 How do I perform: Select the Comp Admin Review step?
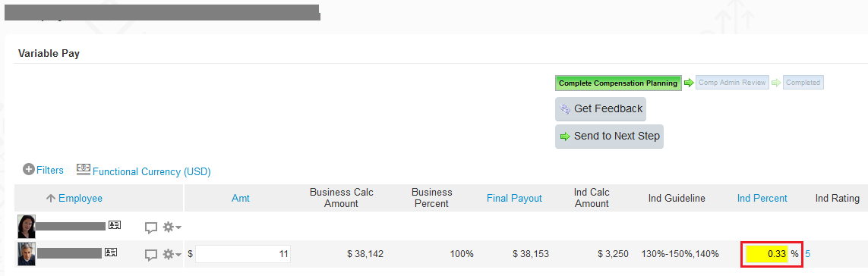(732, 83)
